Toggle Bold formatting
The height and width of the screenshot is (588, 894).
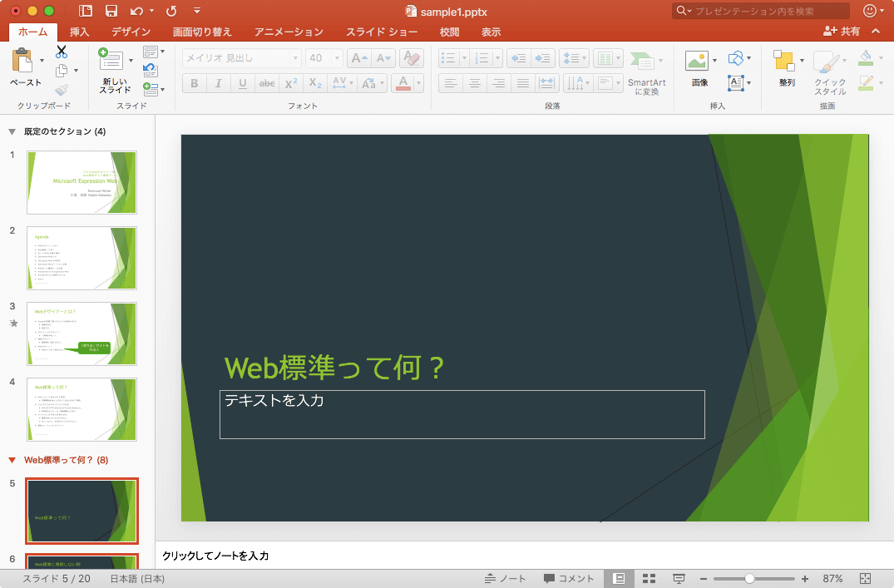pyautogui.click(x=195, y=83)
